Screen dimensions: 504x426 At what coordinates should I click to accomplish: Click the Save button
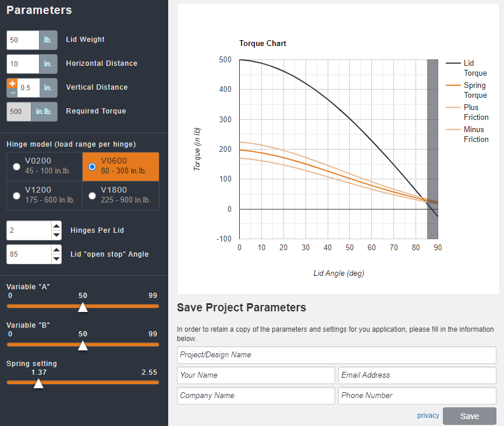coord(470,416)
